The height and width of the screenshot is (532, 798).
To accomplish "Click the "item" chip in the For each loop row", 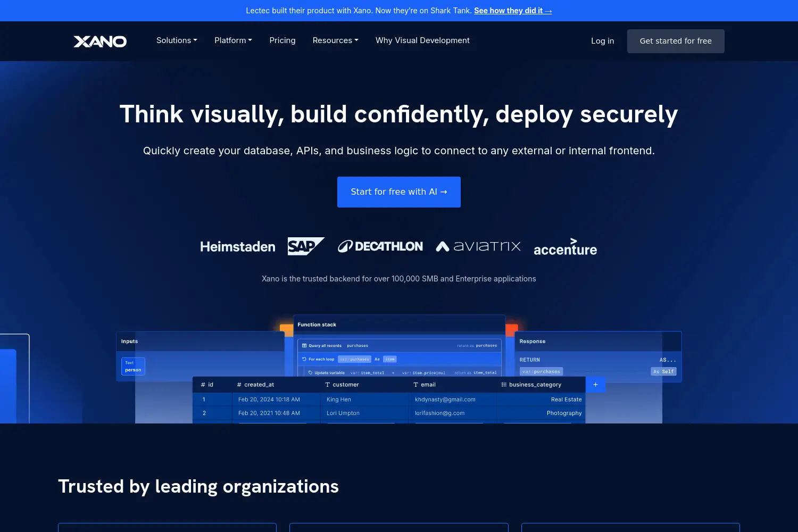I will point(390,359).
